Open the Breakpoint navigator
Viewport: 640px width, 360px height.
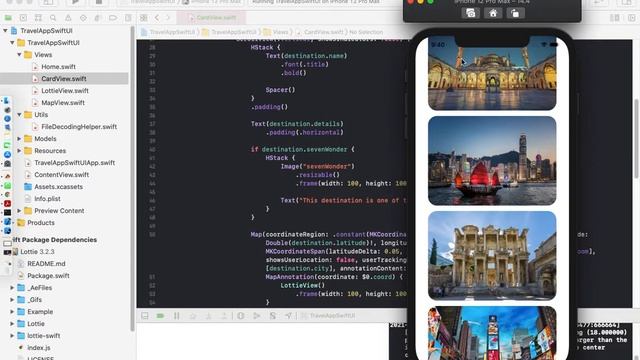coord(113,18)
